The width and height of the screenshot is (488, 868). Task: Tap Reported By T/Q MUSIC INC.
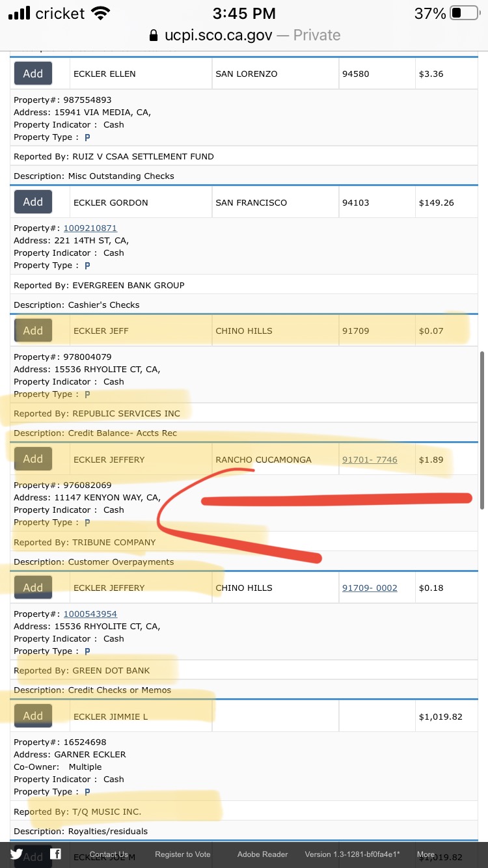[77, 812]
